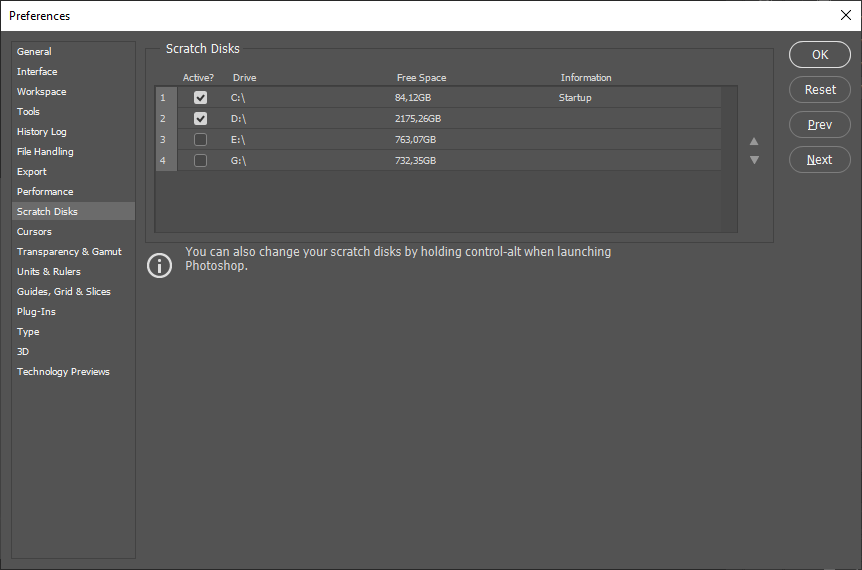Screen dimensions: 862x570
Task: Switch to Type preferences
Action: 73,332
